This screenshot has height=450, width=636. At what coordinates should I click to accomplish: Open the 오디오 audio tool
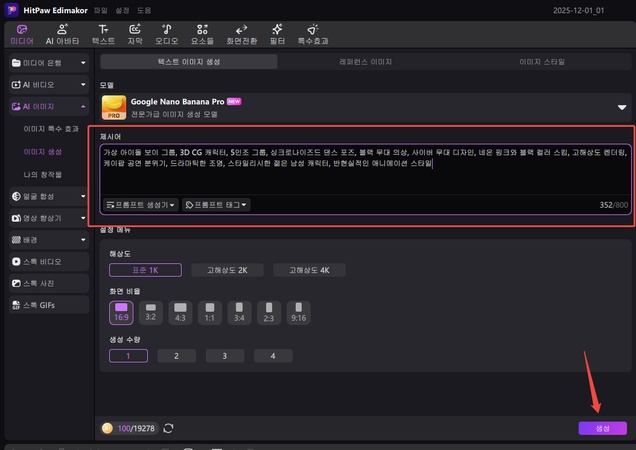click(166, 34)
